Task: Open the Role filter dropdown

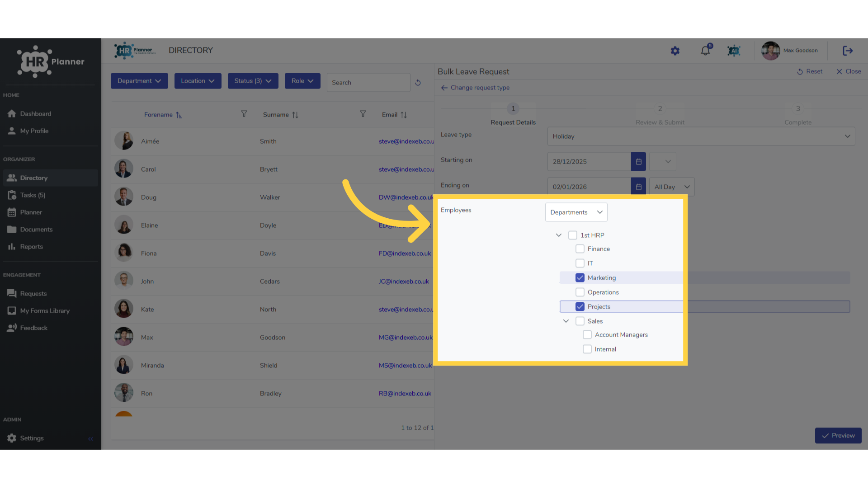Action: coord(302,81)
